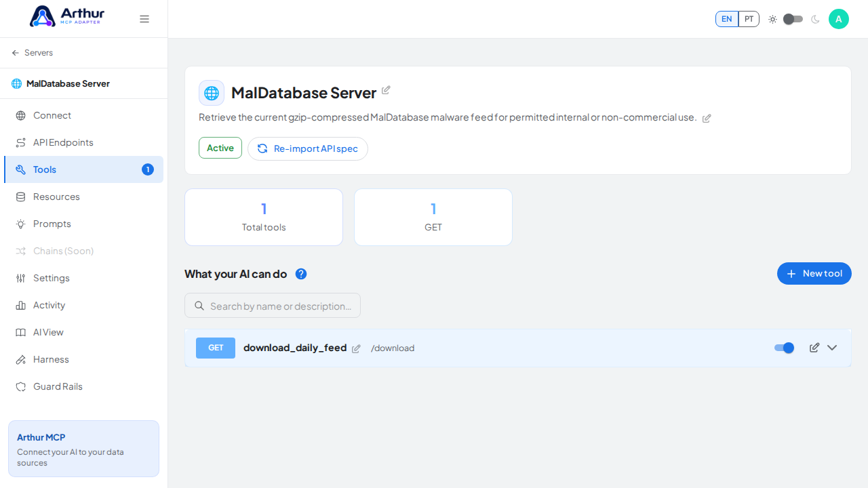This screenshot has height=488, width=868.
Task: Click the MalDatabase Server sidebar title
Action: tap(68, 83)
